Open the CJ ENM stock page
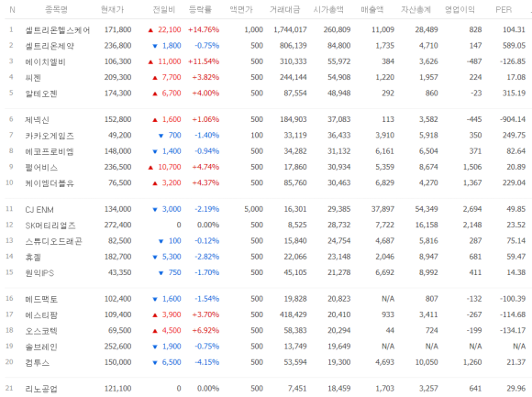This screenshot has width=532, height=397. pos(39,210)
